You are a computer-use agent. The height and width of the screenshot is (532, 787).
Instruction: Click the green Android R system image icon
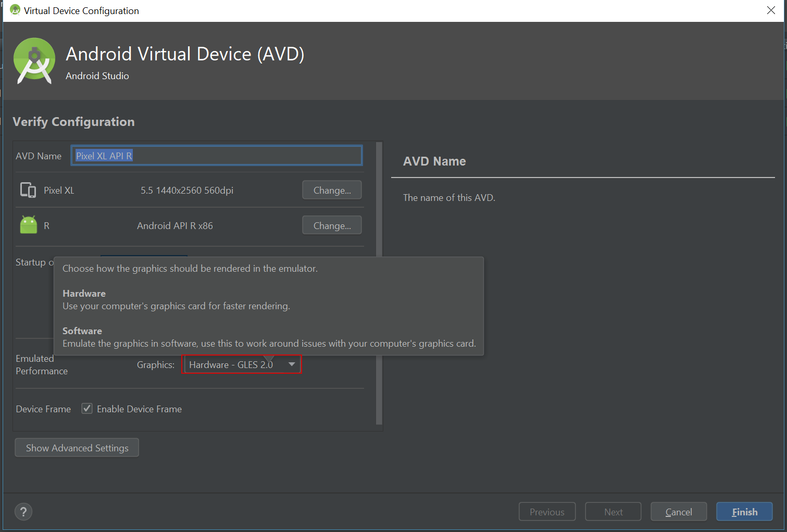coord(29,225)
